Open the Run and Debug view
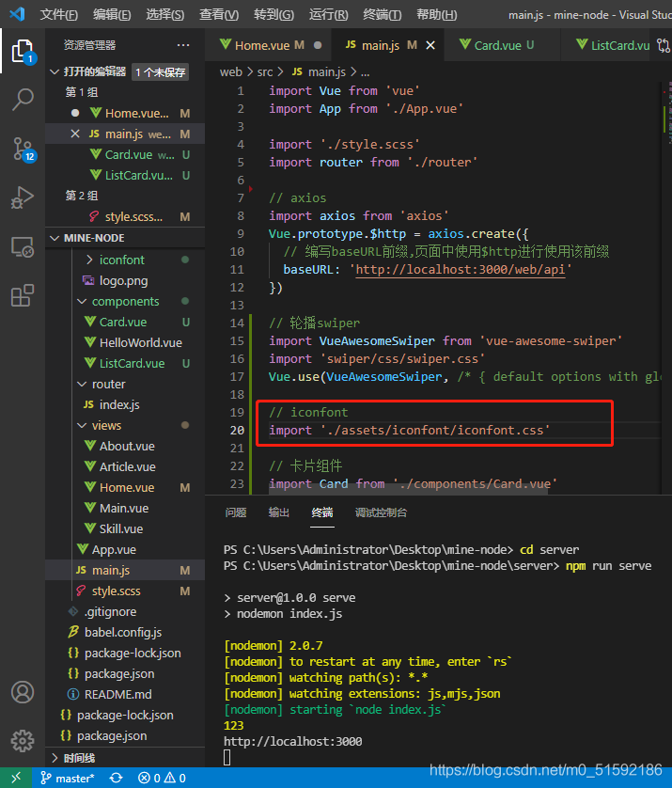This screenshot has height=788, width=672. click(23, 197)
